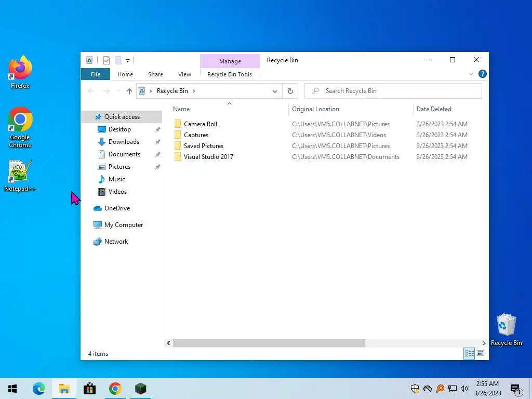Screen dimensions: 532x399
Task: Select Network in the navigation pane
Action: 116,242
